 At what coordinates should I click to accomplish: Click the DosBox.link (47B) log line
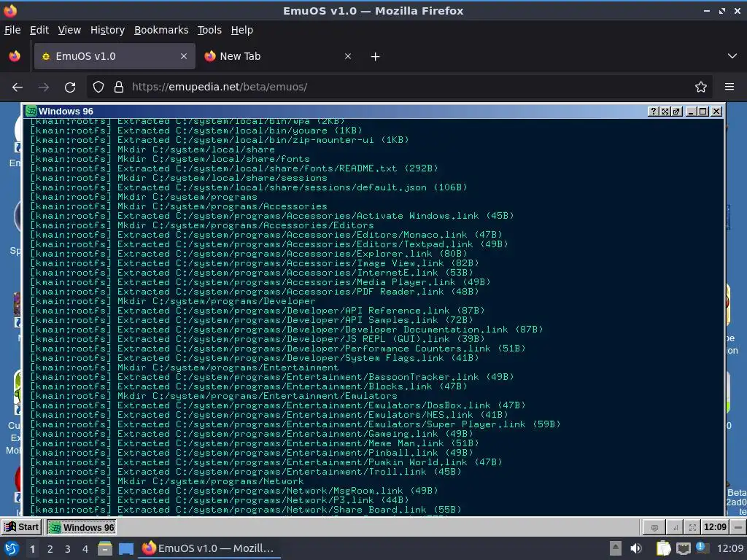tap(278, 405)
